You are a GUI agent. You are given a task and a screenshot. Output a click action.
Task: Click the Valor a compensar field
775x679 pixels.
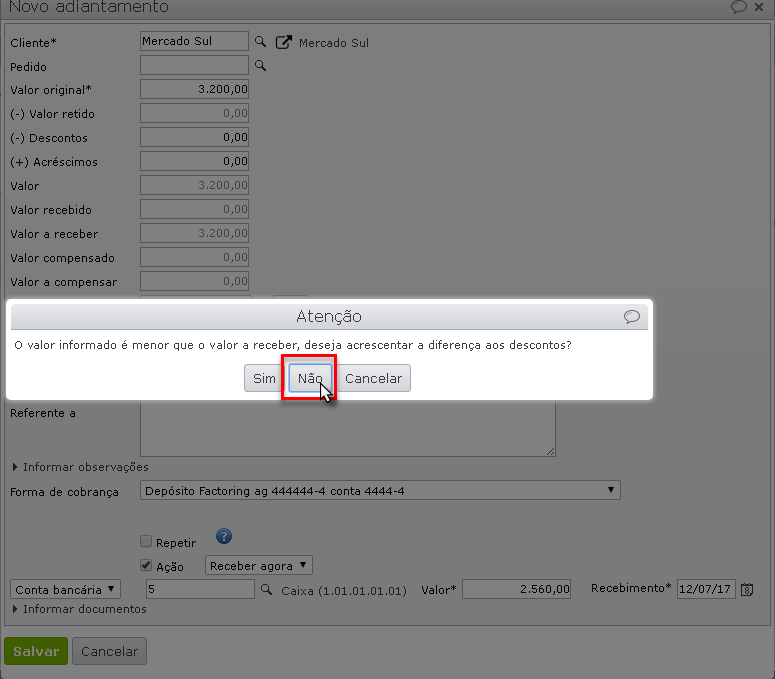click(x=194, y=281)
